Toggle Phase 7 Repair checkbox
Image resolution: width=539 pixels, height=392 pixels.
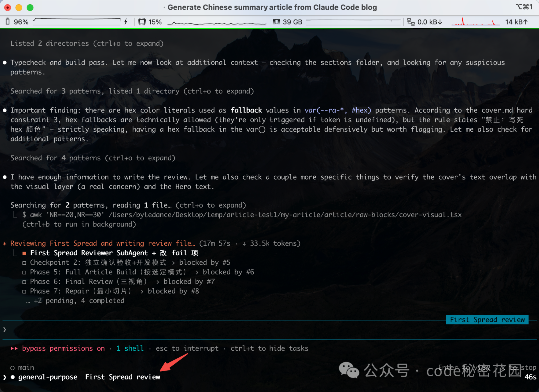point(24,291)
